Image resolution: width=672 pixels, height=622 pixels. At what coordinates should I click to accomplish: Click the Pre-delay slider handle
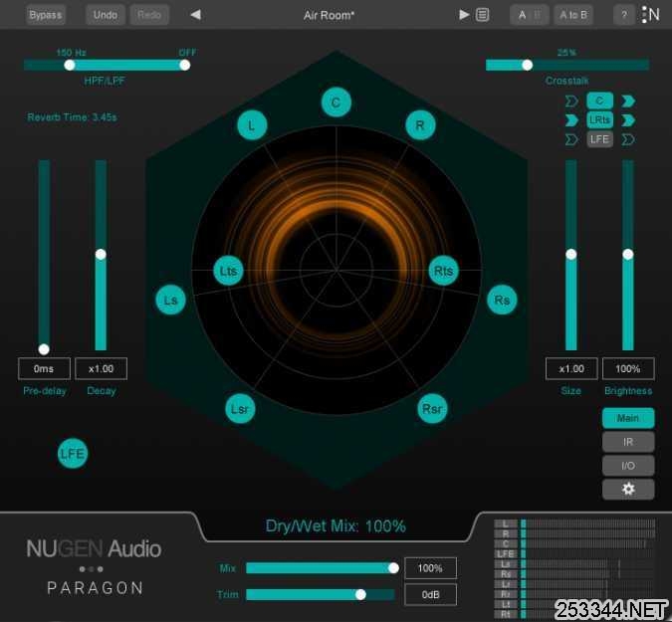point(44,349)
